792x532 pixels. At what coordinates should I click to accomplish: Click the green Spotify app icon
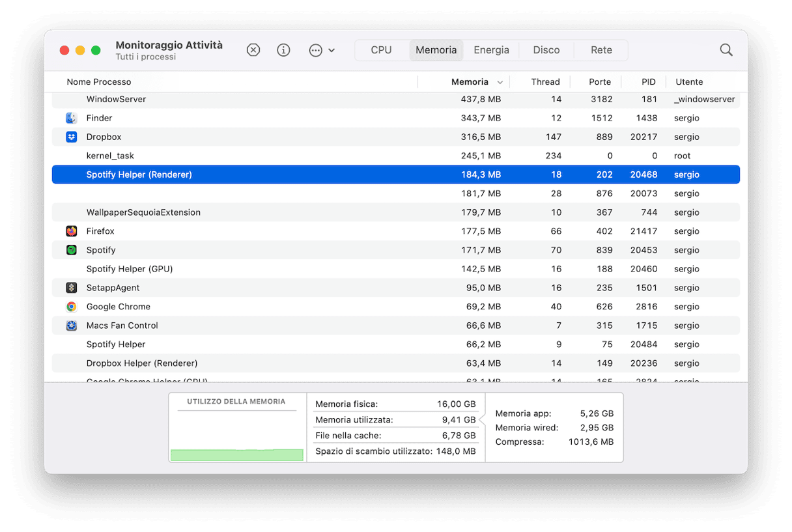pyautogui.click(x=72, y=250)
